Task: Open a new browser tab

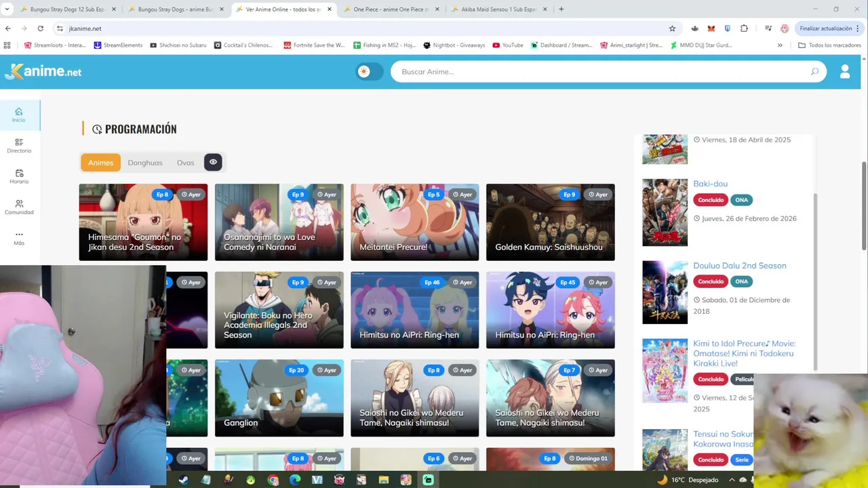Action: [x=561, y=9]
